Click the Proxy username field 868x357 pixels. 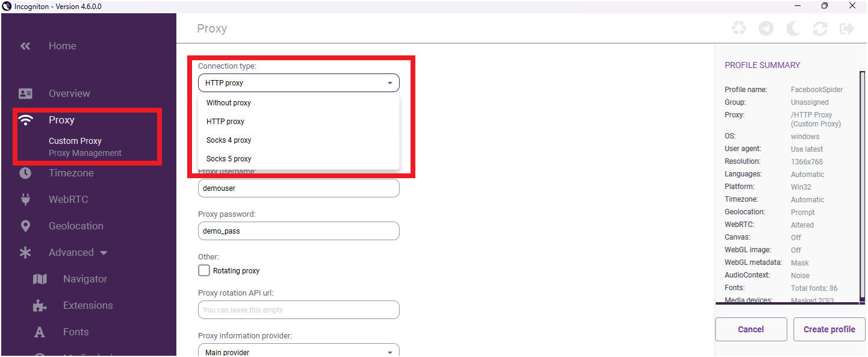(299, 188)
